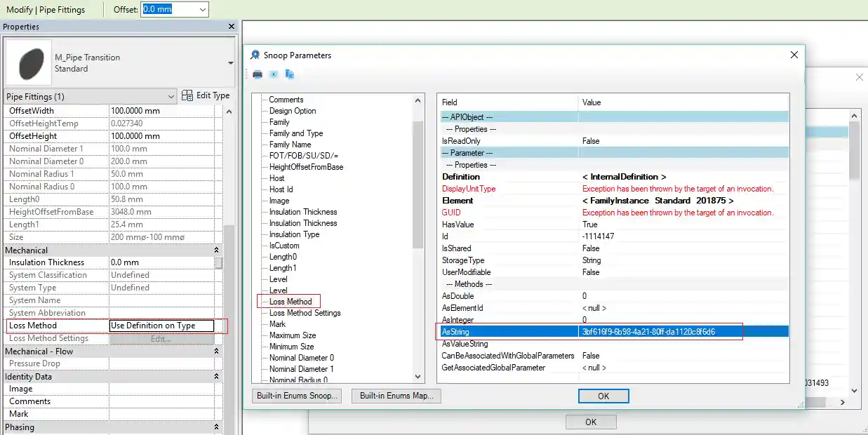This screenshot has width=868, height=435.
Task: Open the Offset value dropdown
Action: pyautogui.click(x=203, y=10)
